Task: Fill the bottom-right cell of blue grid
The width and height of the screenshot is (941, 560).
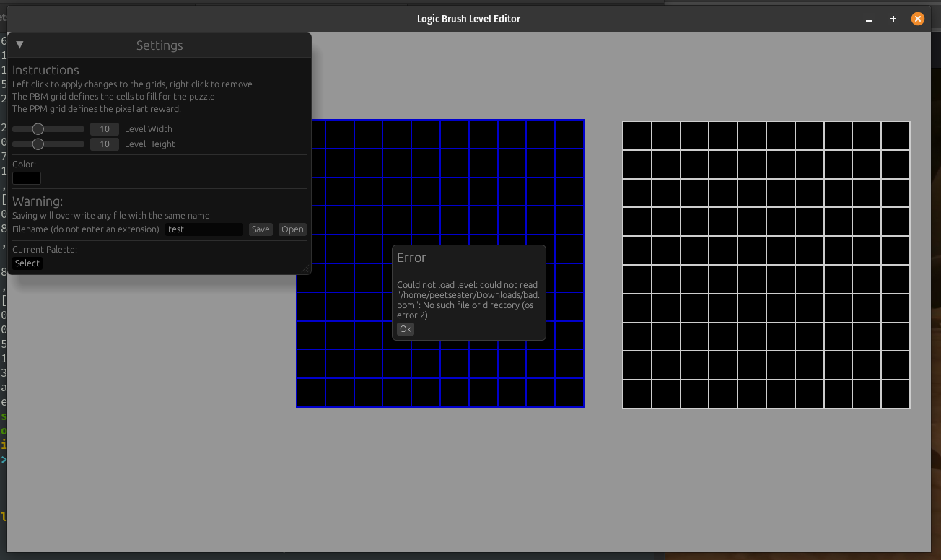Action: (569, 393)
